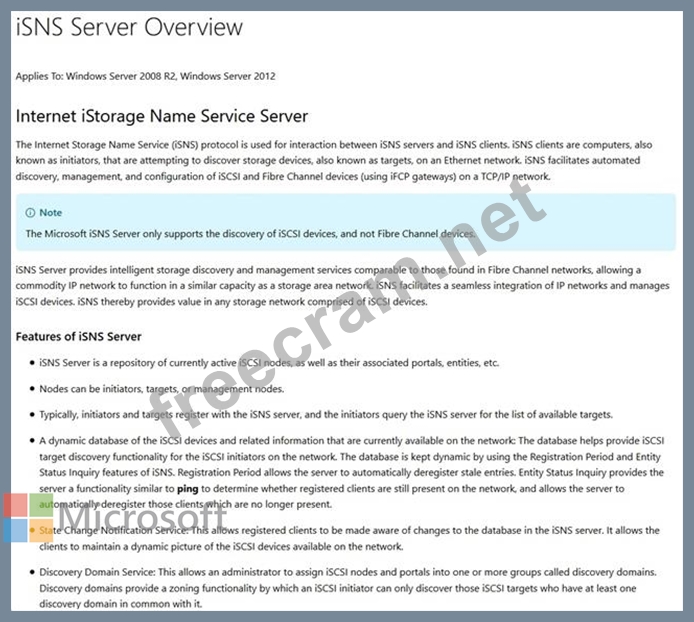Screen dimensions: 694x622
Task: Click the "Applies To: Windows Server 2008 R2" line
Action: coord(146,76)
